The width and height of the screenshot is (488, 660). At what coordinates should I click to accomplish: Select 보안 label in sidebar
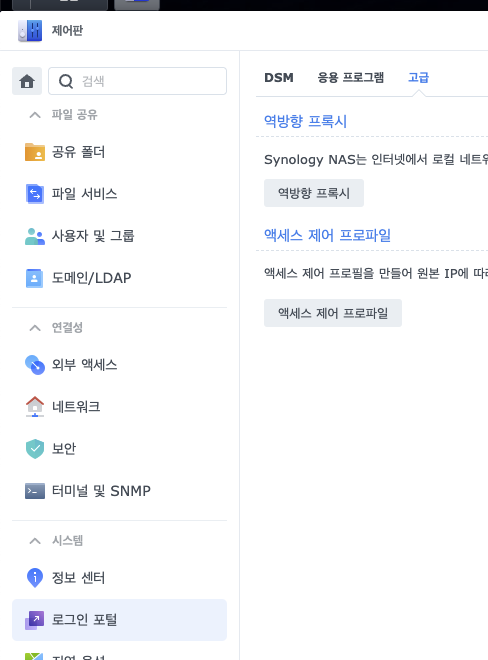(x=64, y=449)
